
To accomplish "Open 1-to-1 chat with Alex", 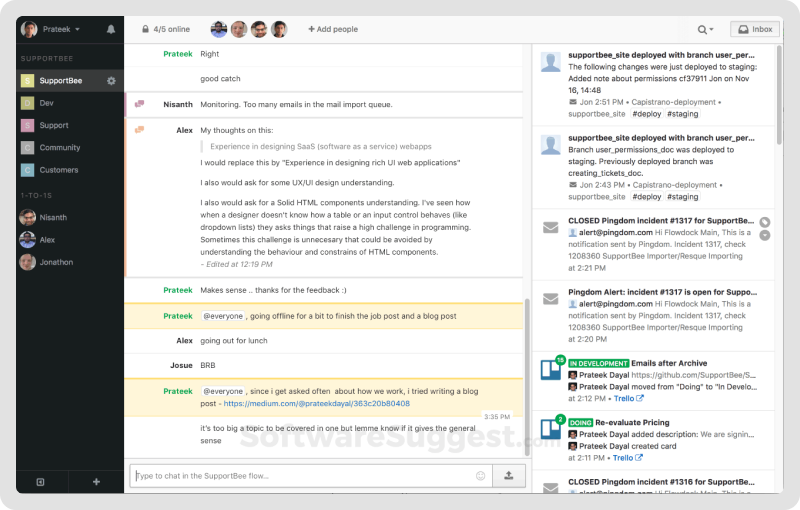I will [70, 240].
